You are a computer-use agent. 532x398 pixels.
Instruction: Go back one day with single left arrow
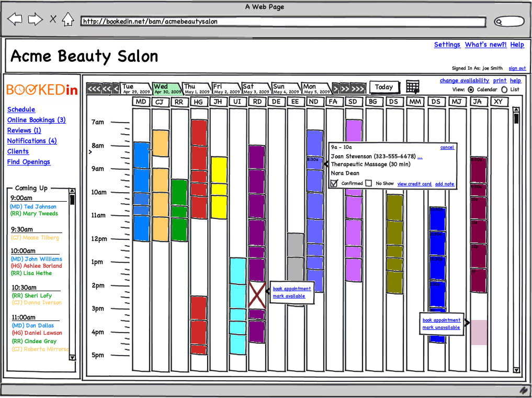tap(116, 89)
